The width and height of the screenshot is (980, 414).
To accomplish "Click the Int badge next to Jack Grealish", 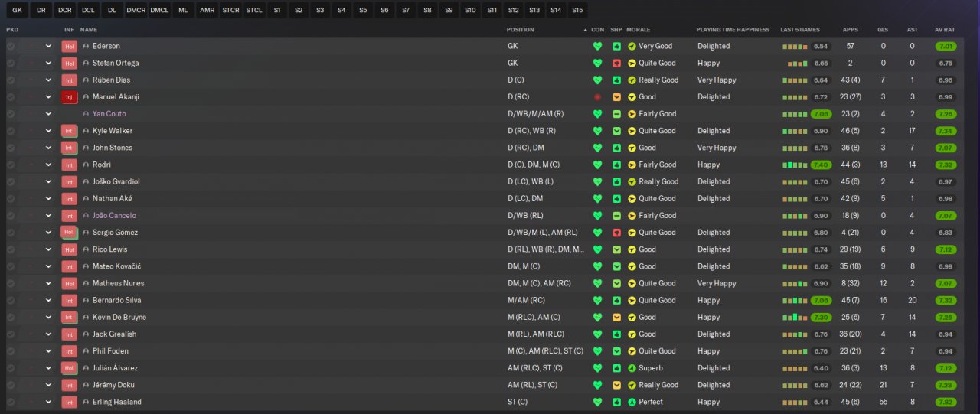I will pyautogui.click(x=69, y=334).
